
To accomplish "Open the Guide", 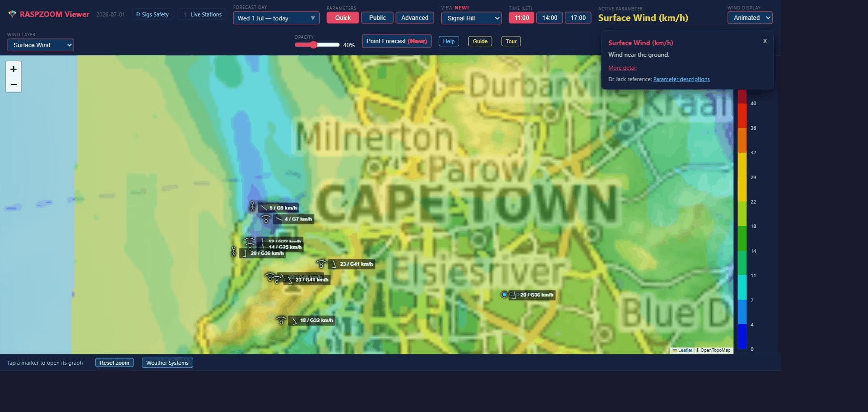I will pyautogui.click(x=480, y=41).
